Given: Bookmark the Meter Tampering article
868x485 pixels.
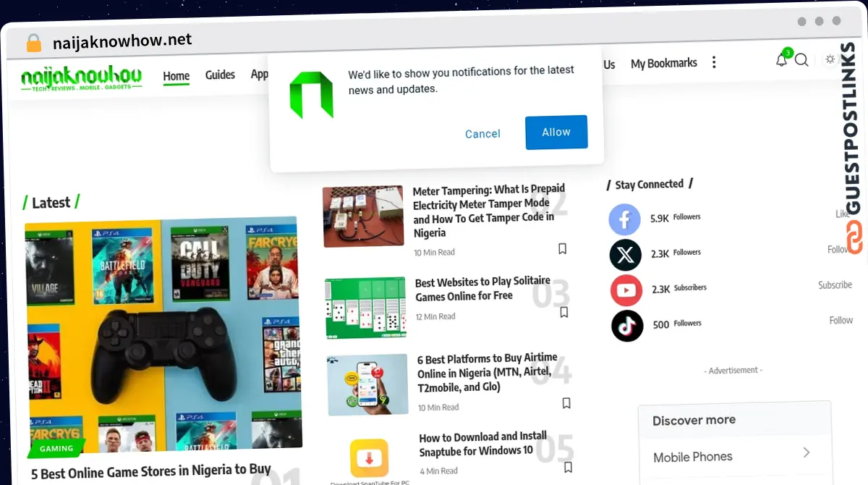Looking at the screenshot, I should pyautogui.click(x=562, y=249).
